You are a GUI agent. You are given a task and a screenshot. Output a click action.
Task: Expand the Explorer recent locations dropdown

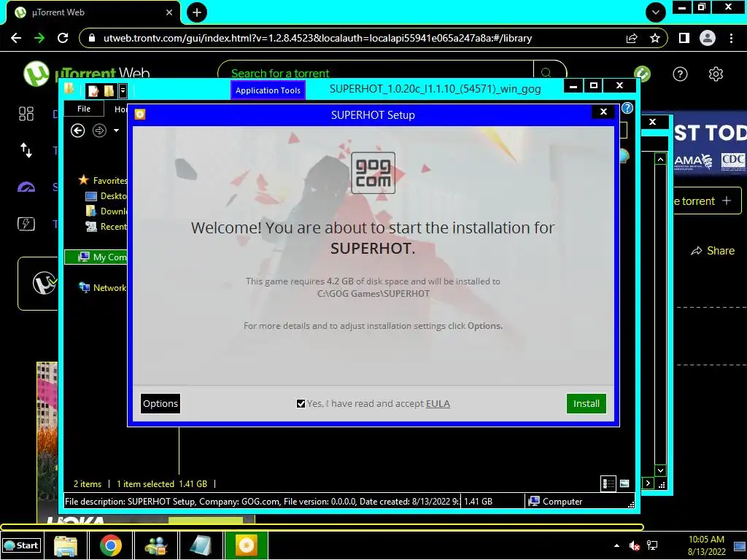click(x=116, y=131)
